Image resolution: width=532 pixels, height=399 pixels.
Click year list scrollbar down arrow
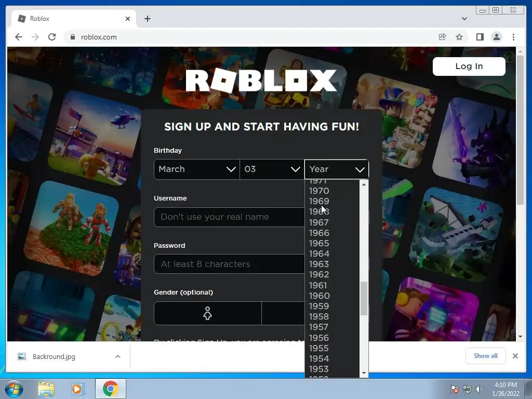click(364, 373)
